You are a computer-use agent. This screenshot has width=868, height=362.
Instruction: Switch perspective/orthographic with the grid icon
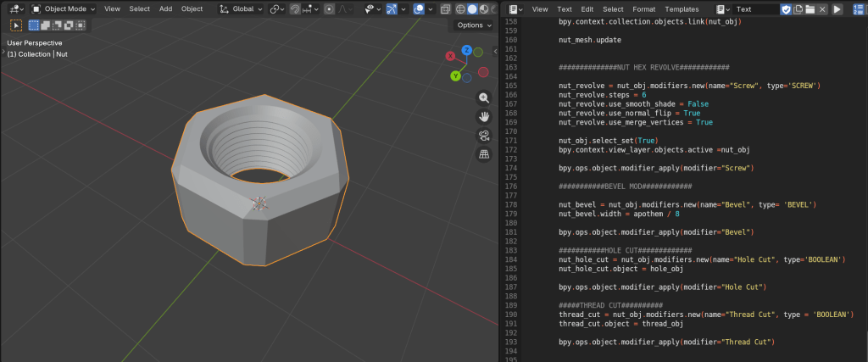tap(484, 154)
